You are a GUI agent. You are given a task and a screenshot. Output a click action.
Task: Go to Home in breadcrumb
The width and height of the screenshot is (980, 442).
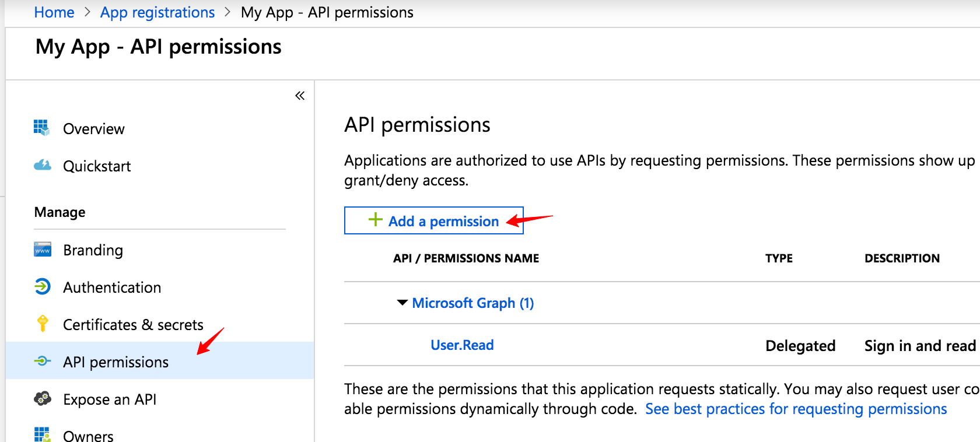[x=54, y=12]
